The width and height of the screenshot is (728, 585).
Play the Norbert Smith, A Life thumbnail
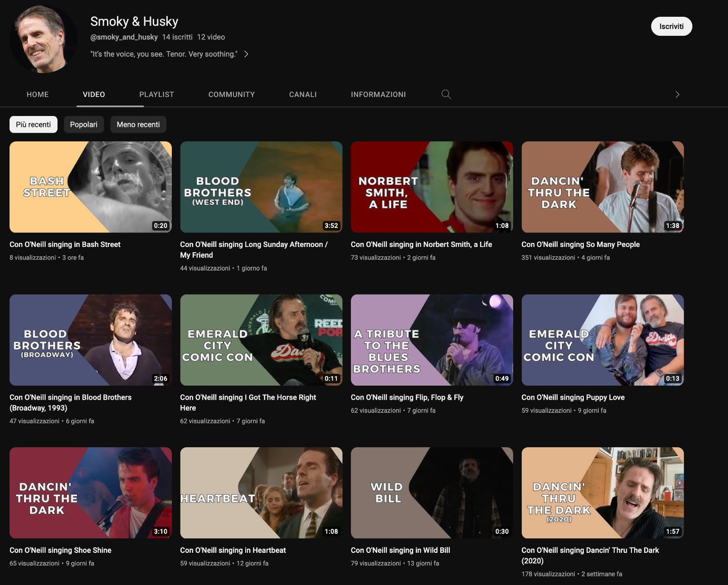pos(432,187)
